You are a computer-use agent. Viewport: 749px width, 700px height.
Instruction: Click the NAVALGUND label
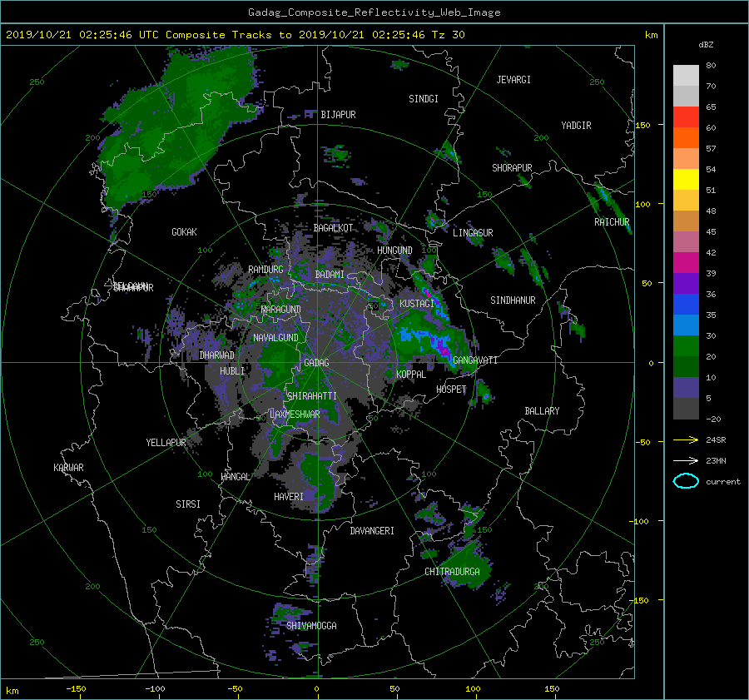pos(275,338)
